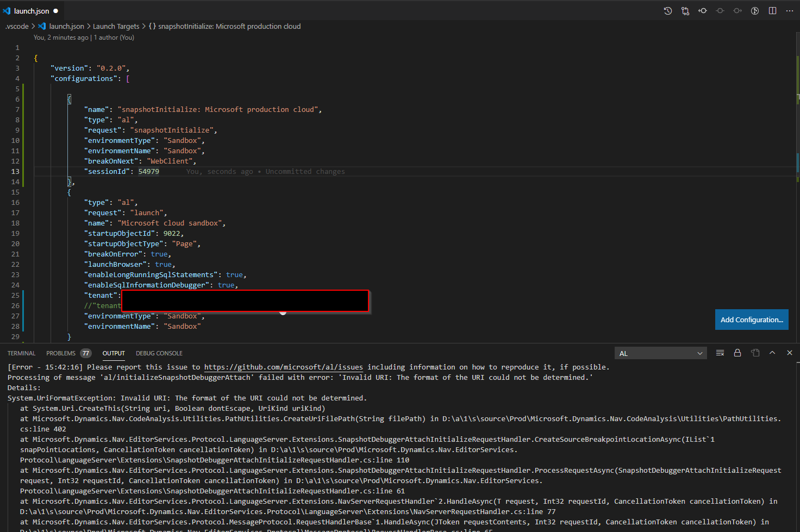Toggle more editor actions with the ellipsis
The height and width of the screenshot is (532, 800).
tap(790, 10)
